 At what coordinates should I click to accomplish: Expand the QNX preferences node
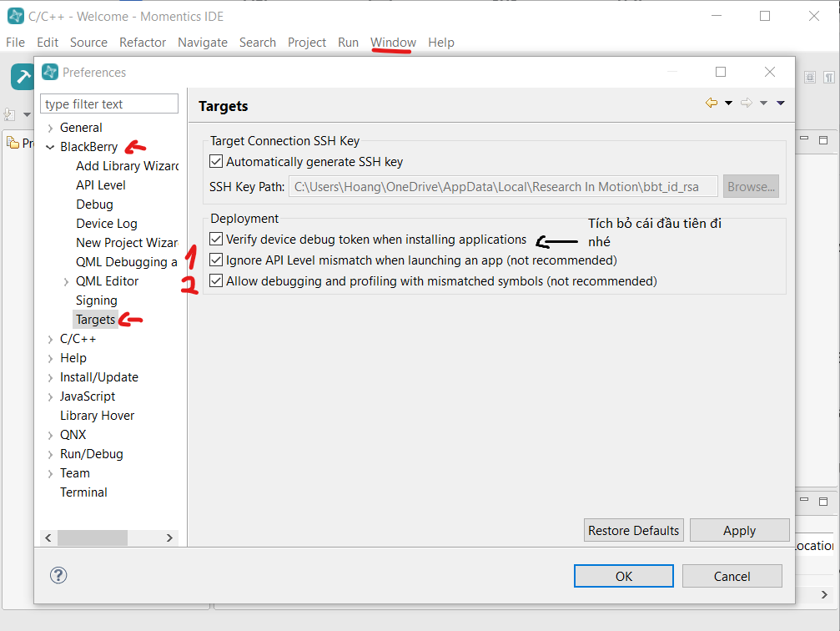point(50,436)
